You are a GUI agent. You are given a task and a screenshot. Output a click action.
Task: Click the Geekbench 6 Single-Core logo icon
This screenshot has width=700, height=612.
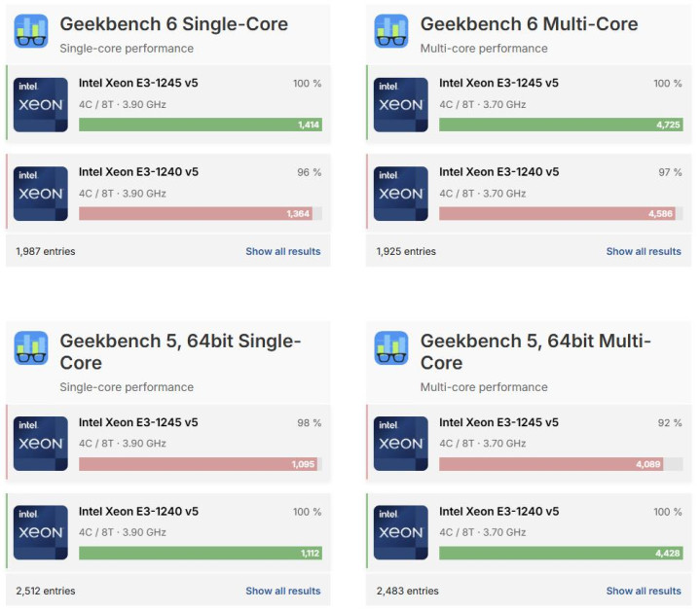[x=31, y=31]
